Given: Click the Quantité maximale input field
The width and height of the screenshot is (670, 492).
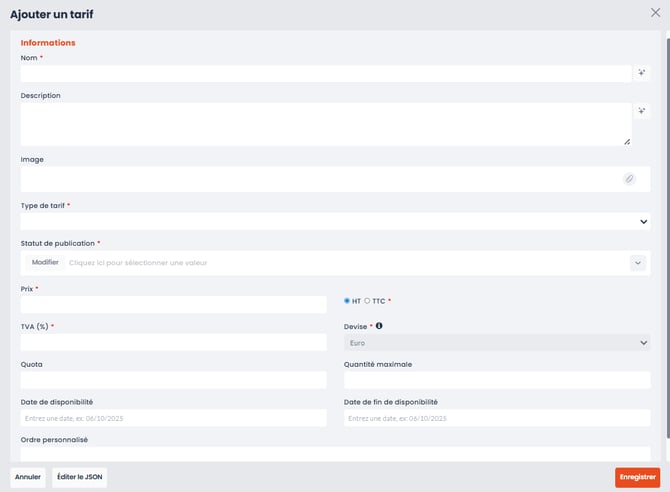Looking at the screenshot, I should tap(496, 380).
